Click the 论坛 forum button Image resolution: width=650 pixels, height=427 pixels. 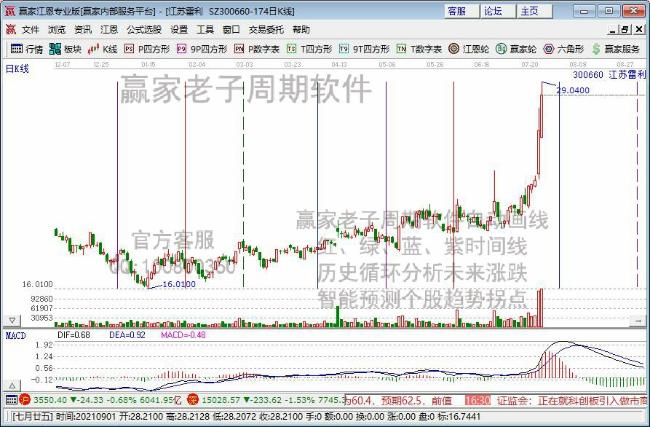[499, 11]
